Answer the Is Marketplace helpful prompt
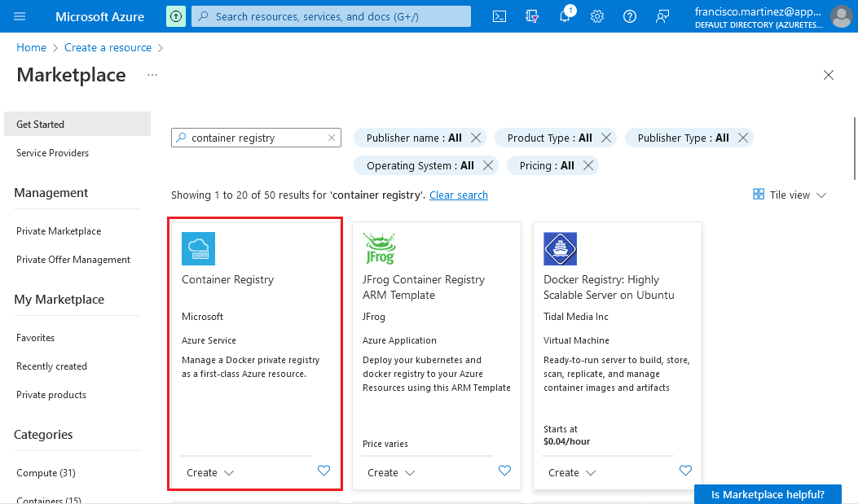The image size is (858, 504). (767, 493)
